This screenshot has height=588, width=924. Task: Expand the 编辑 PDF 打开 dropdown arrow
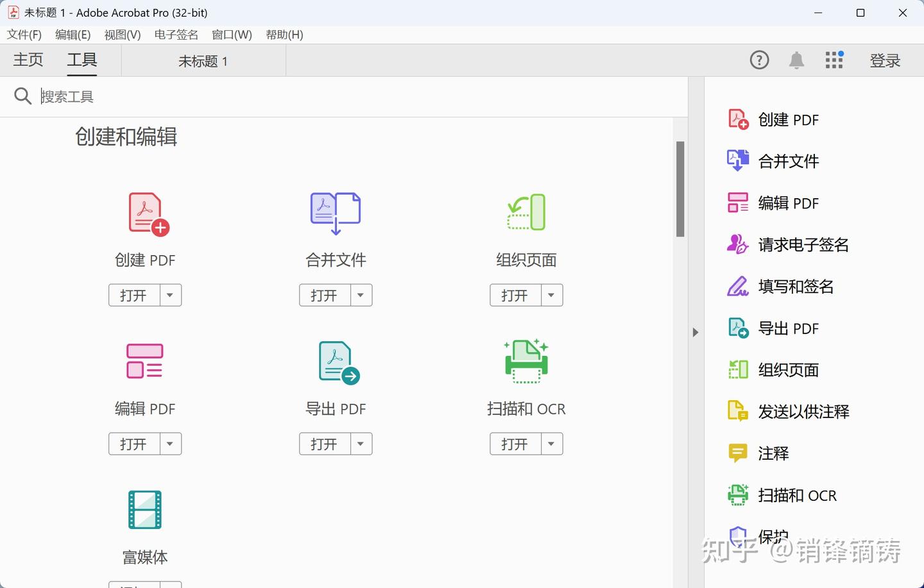[170, 444]
